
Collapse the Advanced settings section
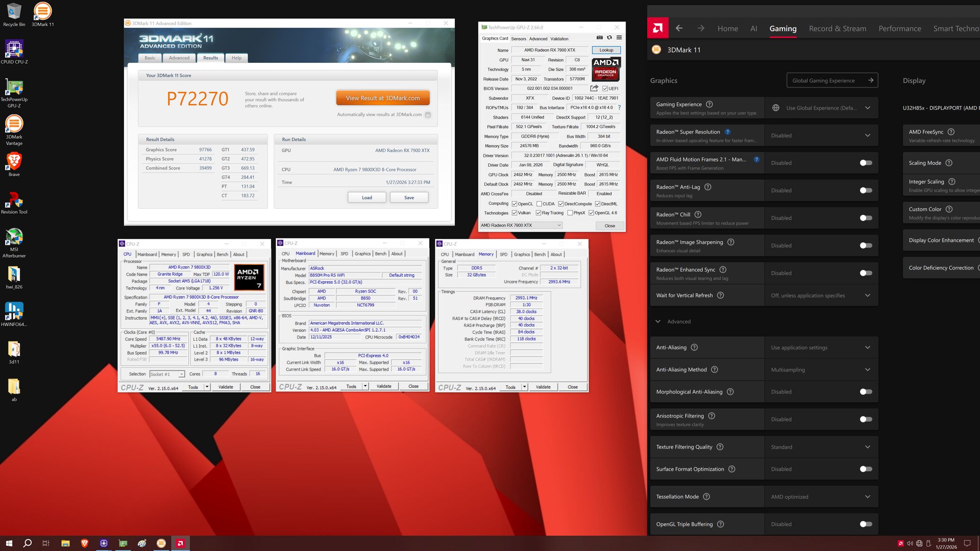658,322
